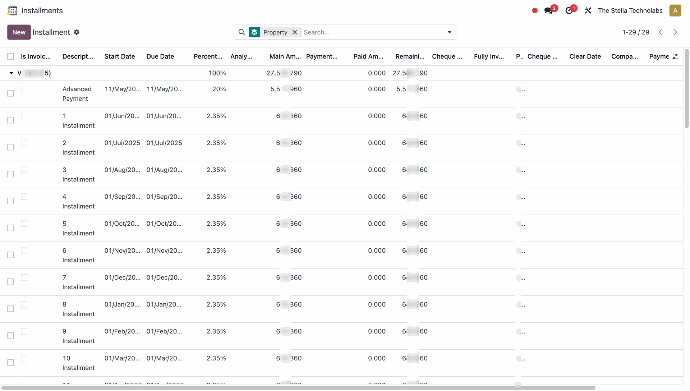Open the debug tools wrench icon
This screenshot has width=690, height=391.
[588, 11]
